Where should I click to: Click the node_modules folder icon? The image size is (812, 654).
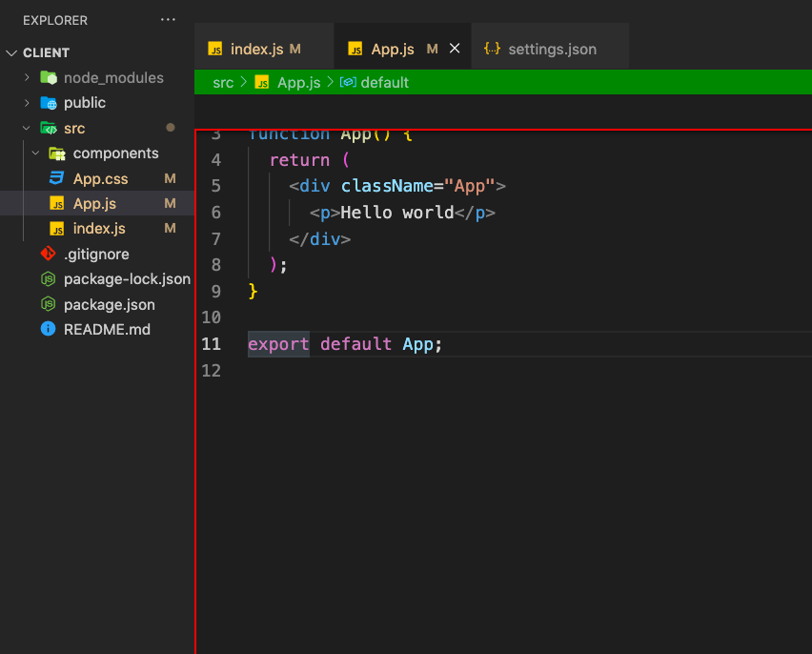(x=49, y=78)
